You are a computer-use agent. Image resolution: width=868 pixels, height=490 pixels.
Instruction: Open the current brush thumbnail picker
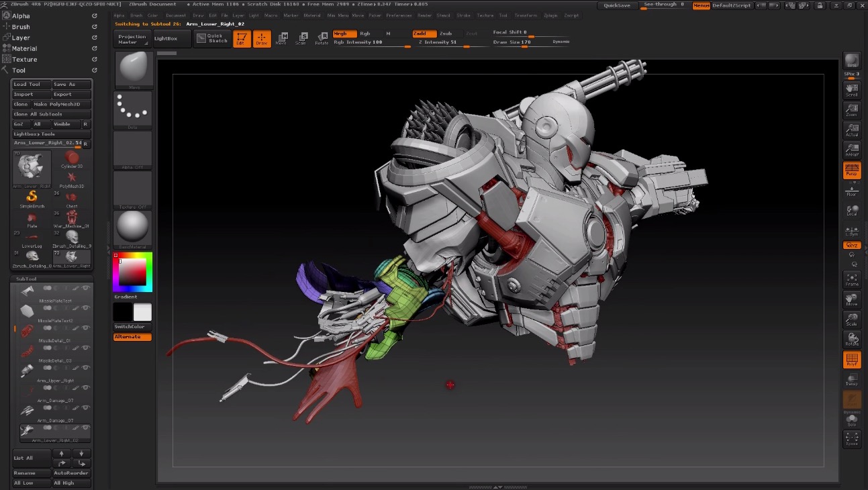[x=134, y=70]
